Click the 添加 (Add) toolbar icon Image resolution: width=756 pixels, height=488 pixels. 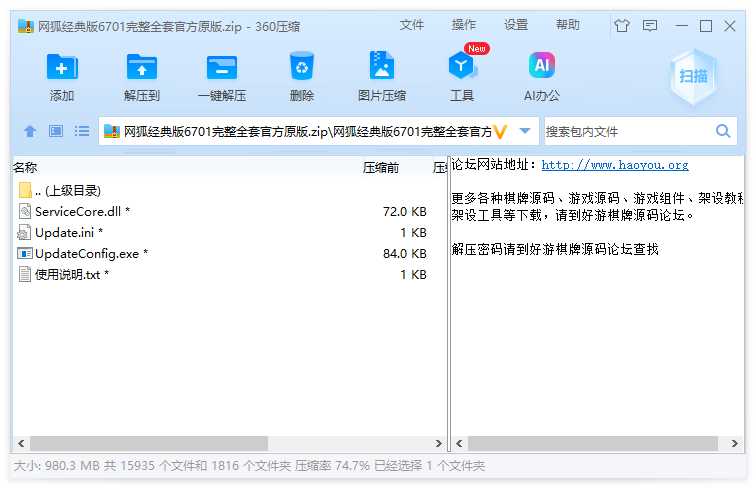point(62,67)
